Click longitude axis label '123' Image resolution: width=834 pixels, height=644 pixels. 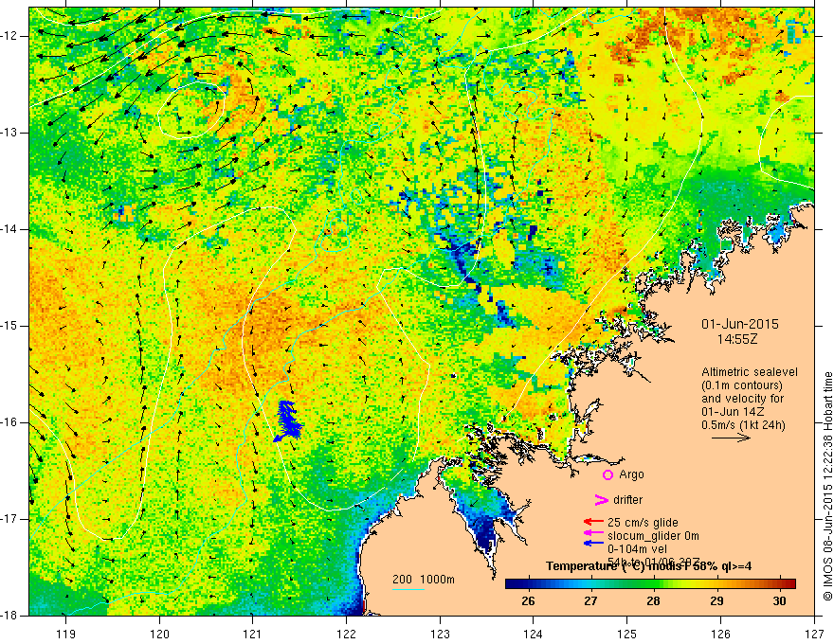440,634
